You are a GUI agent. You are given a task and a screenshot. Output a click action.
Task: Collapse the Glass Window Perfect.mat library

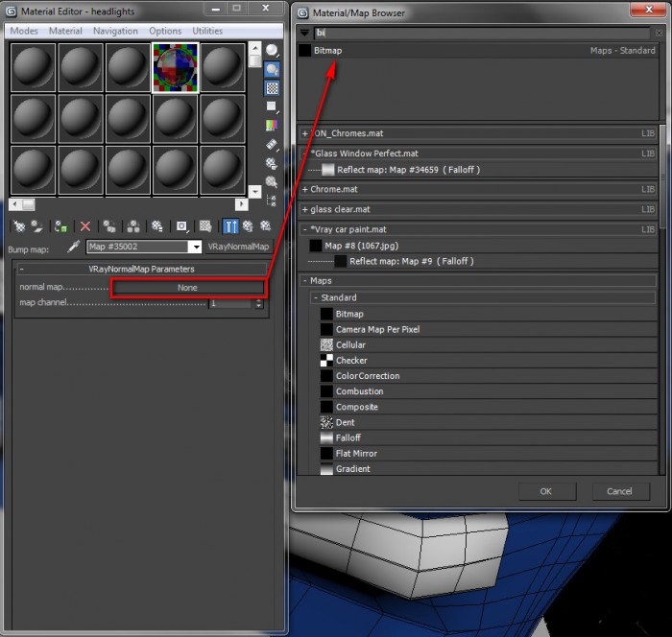click(x=304, y=153)
